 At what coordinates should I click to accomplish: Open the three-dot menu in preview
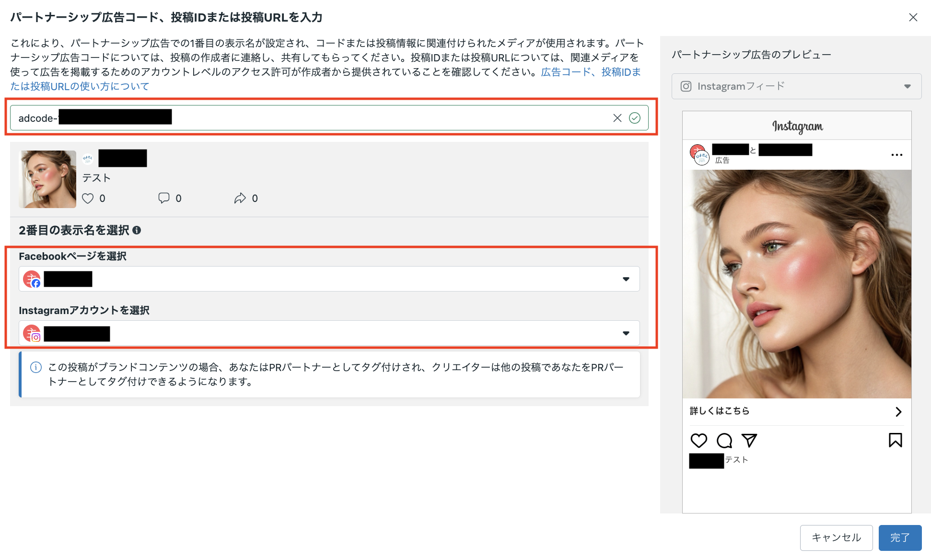pos(896,155)
